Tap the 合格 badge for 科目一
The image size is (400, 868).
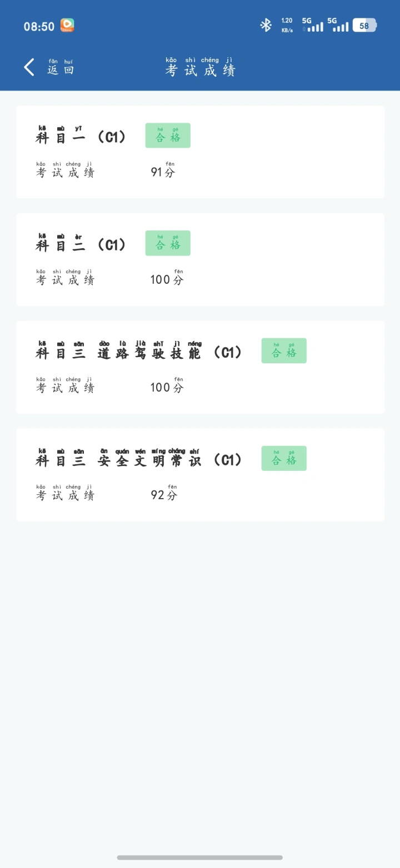coord(168,136)
